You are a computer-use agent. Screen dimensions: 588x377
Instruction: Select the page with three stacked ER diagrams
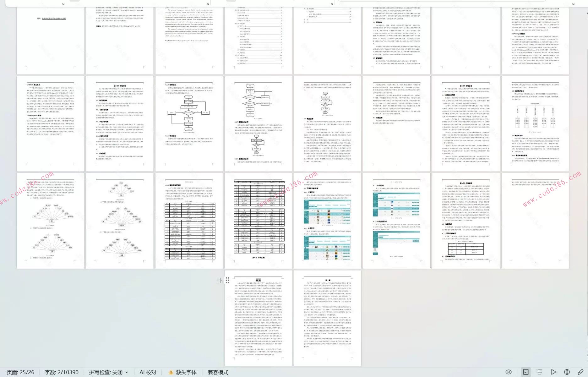[120, 221]
